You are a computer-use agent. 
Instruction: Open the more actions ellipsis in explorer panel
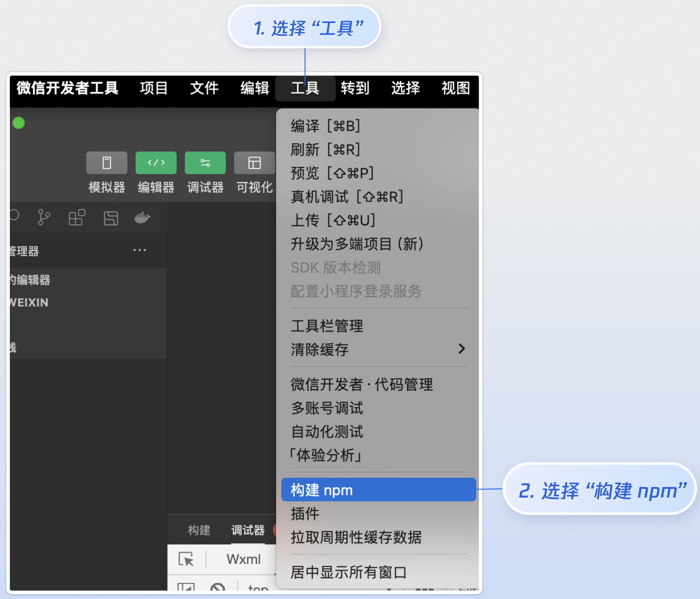(x=140, y=250)
